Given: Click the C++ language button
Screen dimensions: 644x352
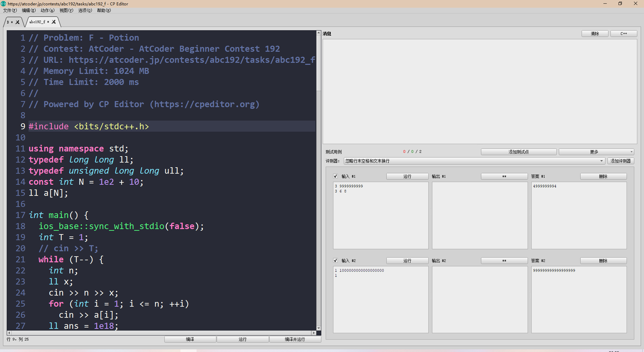Looking at the screenshot, I should 624,34.
